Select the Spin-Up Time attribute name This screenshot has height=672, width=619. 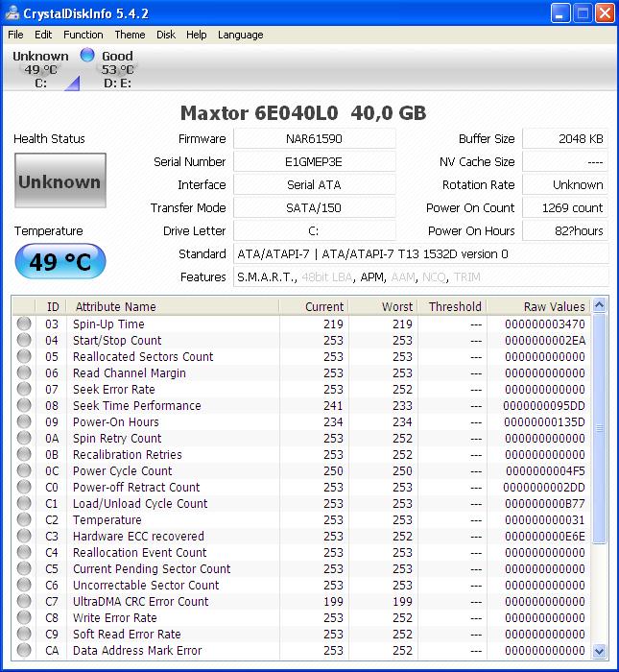click(x=108, y=324)
